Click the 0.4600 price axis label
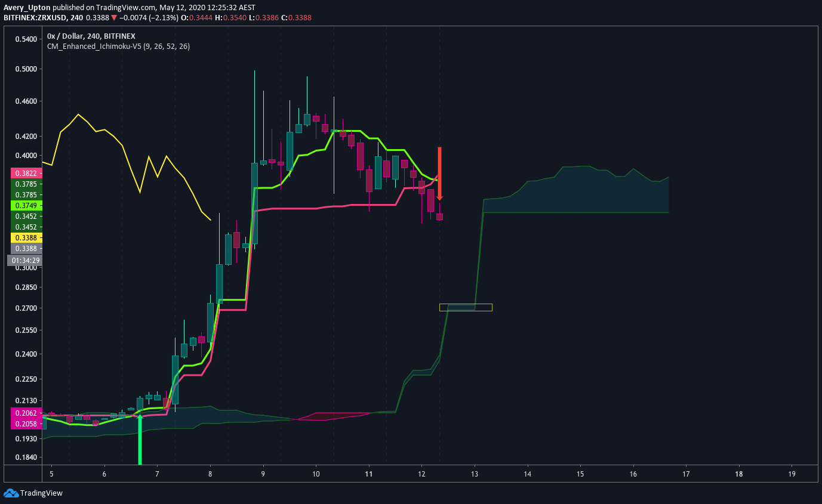The image size is (822, 504). coord(26,101)
